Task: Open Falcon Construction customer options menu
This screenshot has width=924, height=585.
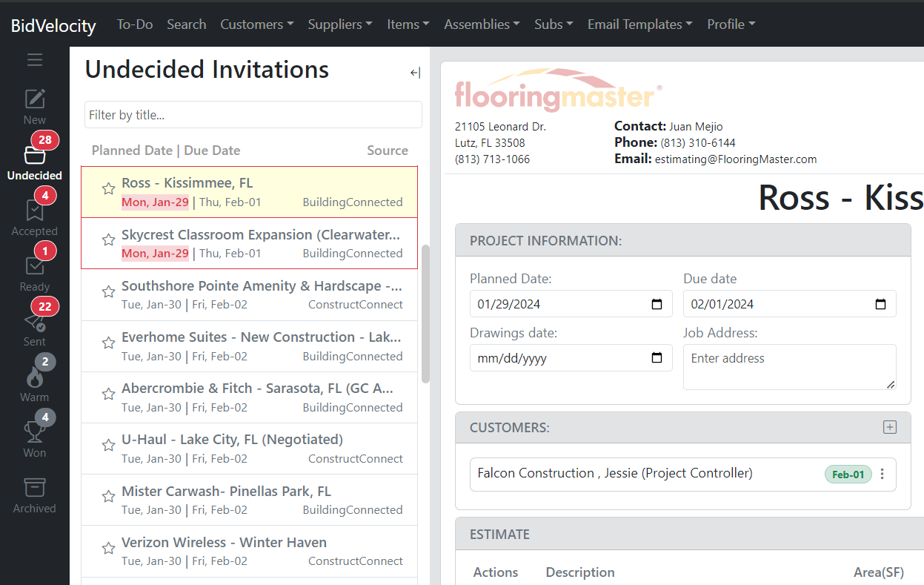Action: (882, 475)
